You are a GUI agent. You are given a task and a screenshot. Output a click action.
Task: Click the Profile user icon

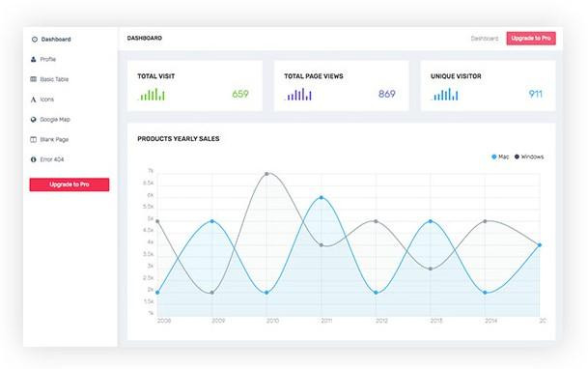coord(34,59)
